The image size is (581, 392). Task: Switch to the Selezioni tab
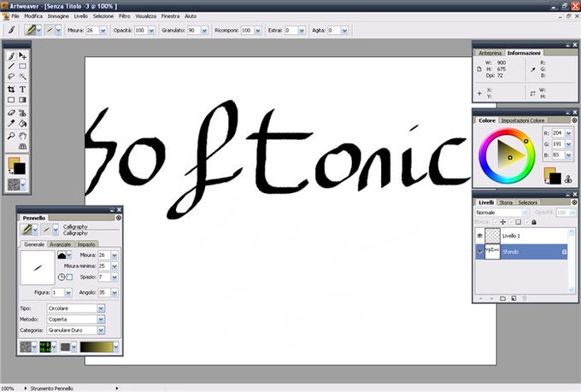click(528, 202)
